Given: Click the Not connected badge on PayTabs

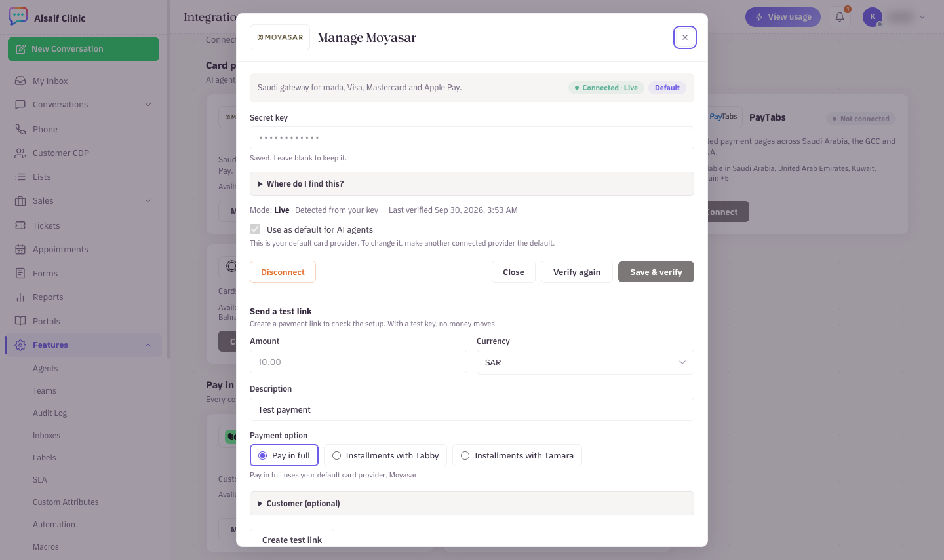Looking at the screenshot, I should click(861, 119).
